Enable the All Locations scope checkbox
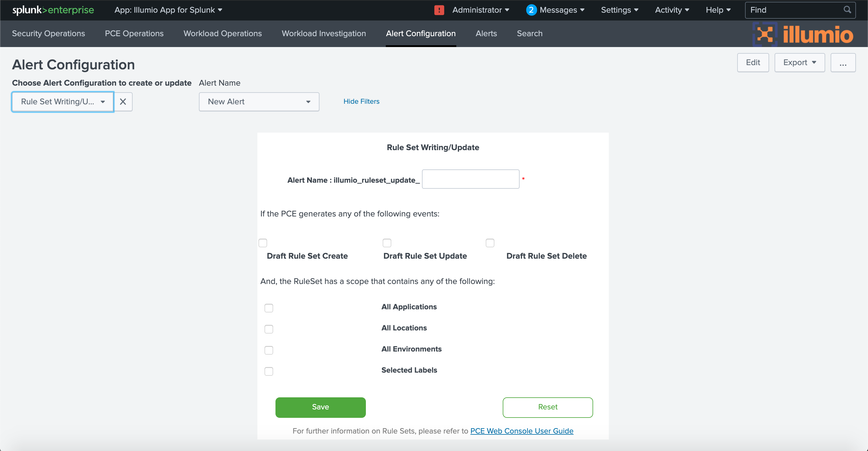 click(x=269, y=329)
